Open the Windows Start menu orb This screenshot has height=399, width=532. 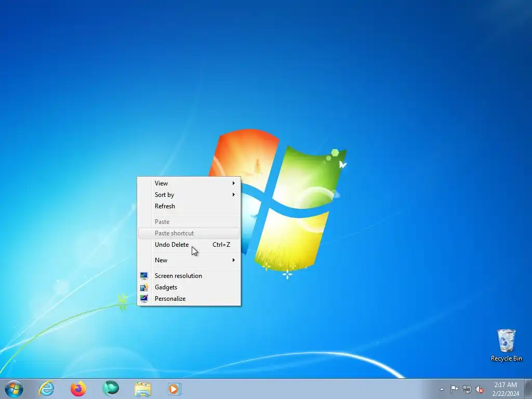14,389
